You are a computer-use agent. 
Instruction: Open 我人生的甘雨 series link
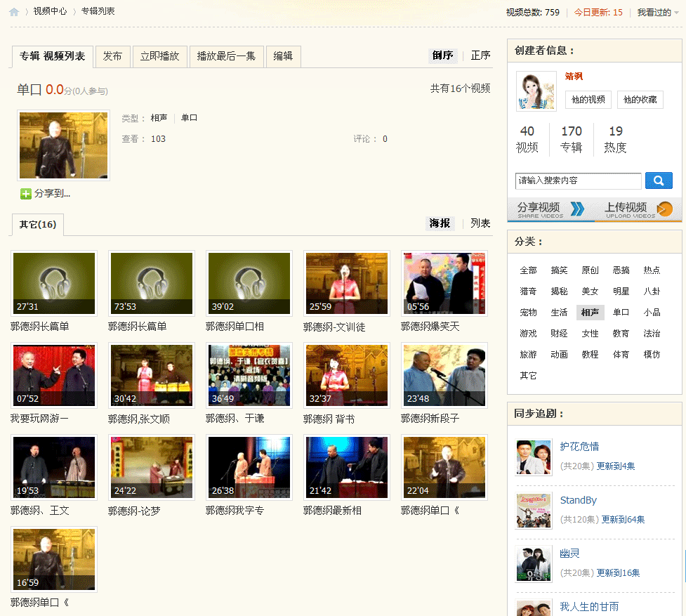click(589, 606)
